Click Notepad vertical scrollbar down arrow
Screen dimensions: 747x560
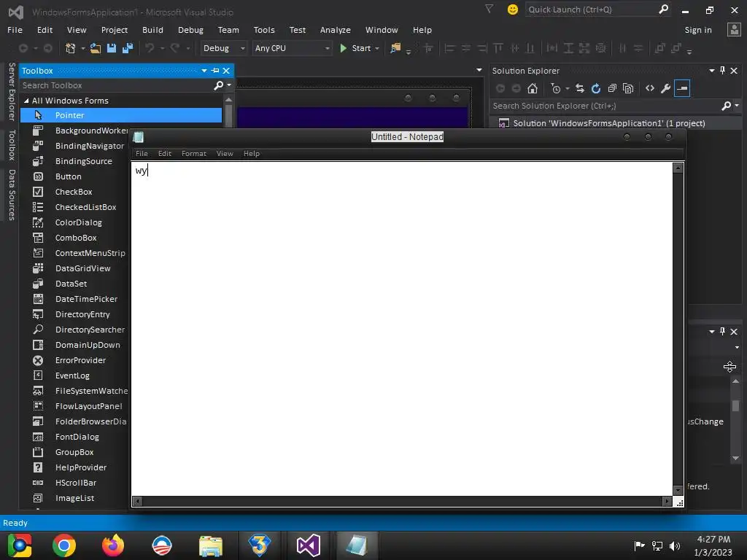(678, 490)
